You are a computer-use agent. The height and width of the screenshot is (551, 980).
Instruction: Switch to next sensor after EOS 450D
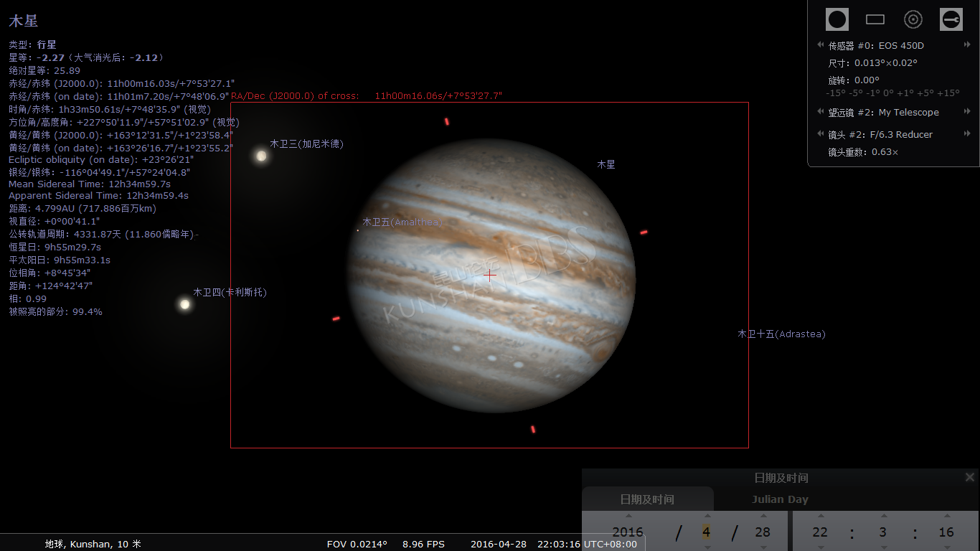pos(967,45)
